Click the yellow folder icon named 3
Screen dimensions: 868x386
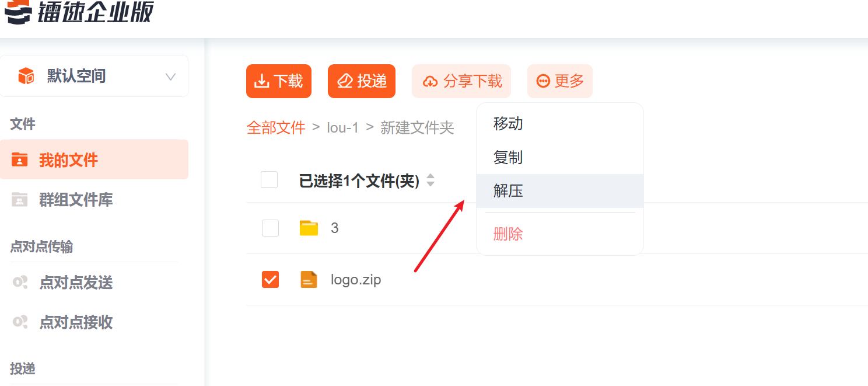[309, 228]
